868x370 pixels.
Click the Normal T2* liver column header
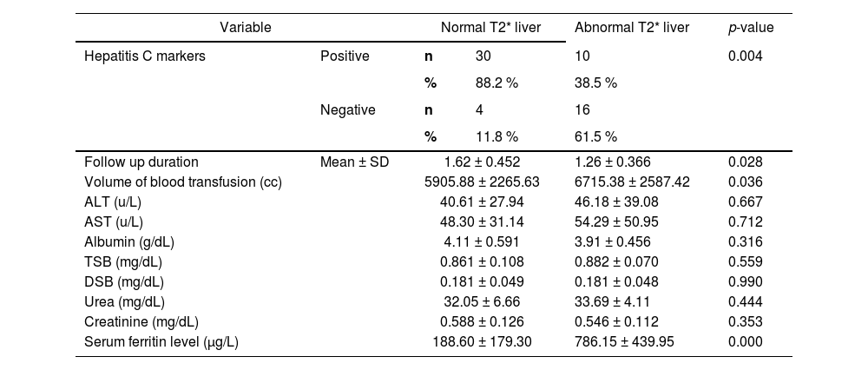(490, 28)
